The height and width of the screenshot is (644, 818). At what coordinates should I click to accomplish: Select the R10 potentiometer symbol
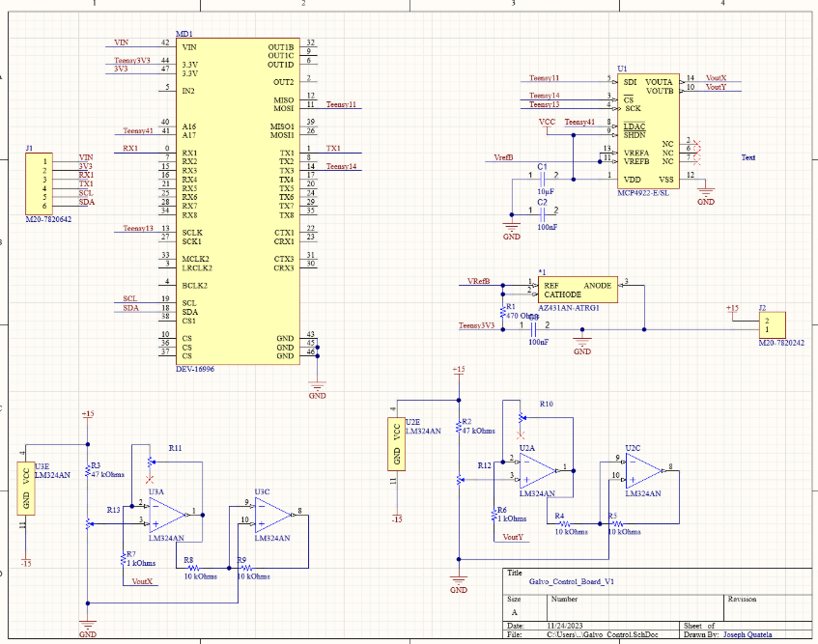(522, 417)
